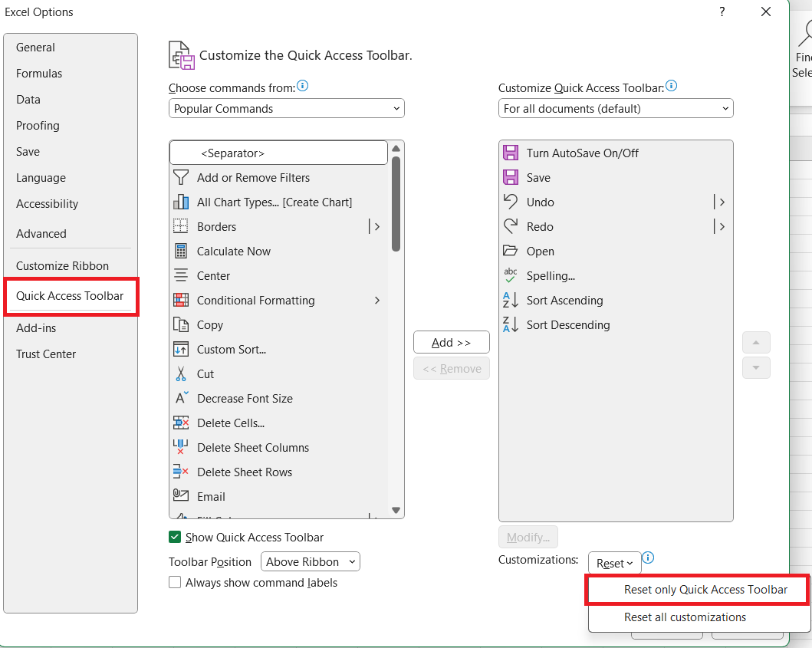Click the Custom Sort icon
This screenshot has width=812, height=648.
(181, 349)
